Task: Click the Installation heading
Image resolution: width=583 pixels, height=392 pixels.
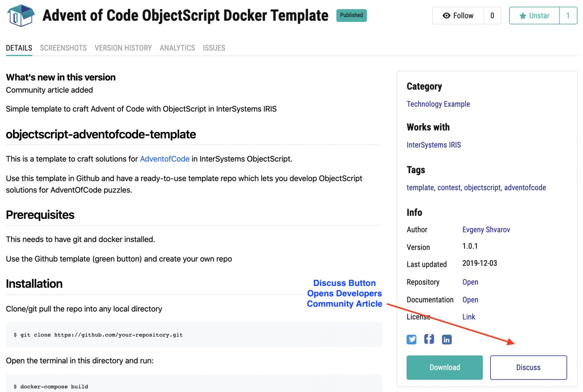Action: [34, 284]
